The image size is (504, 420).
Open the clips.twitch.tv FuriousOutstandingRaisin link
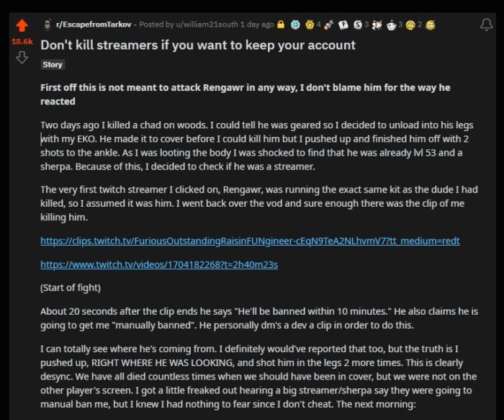(x=250, y=241)
